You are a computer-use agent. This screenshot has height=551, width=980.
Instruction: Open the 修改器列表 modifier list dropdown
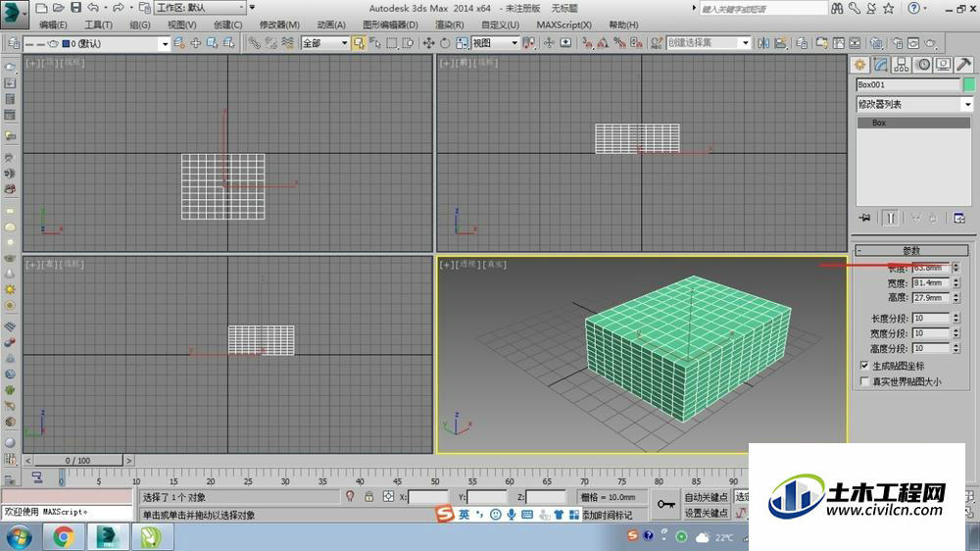914,105
